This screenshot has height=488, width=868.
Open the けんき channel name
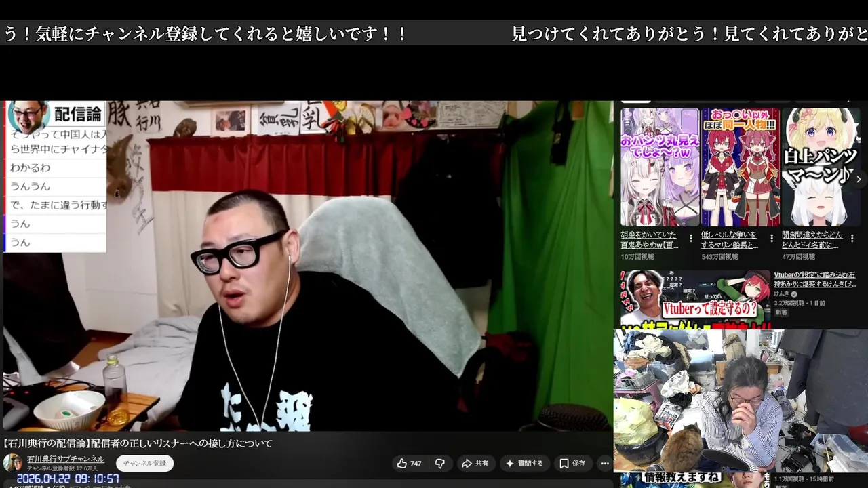click(x=782, y=294)
